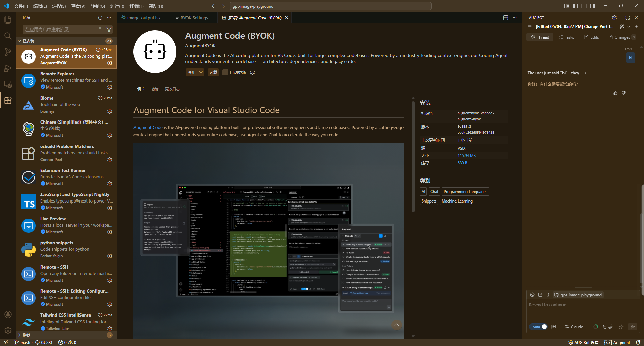Clear extension search results icon

coord(101,30)
